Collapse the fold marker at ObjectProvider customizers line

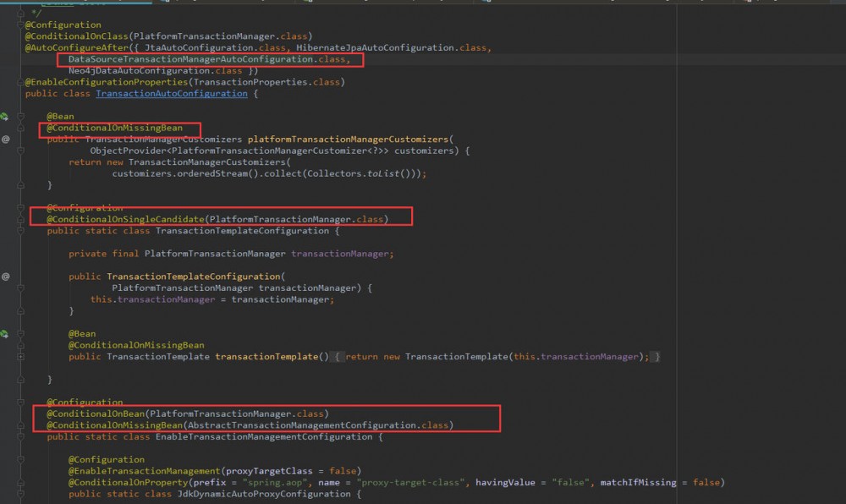click(x=20, y=151)
